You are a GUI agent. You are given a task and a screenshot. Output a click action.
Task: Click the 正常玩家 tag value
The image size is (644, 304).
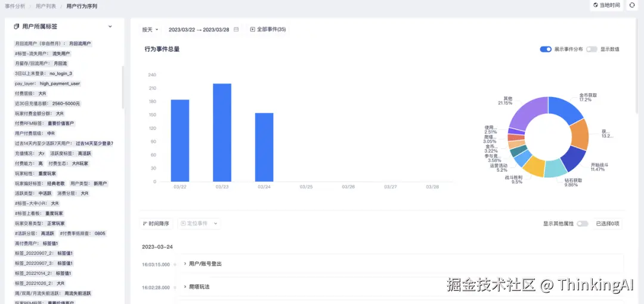[55, 224]
